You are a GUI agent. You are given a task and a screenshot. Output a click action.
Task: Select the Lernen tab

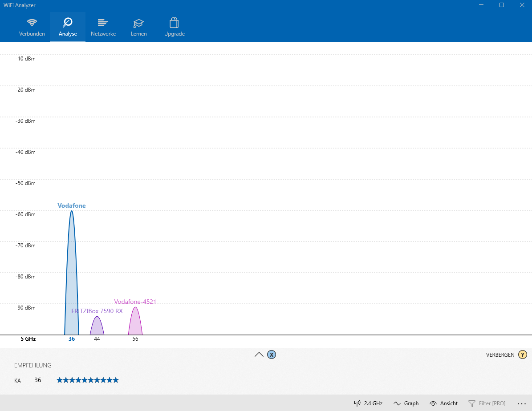coord(138,27)
